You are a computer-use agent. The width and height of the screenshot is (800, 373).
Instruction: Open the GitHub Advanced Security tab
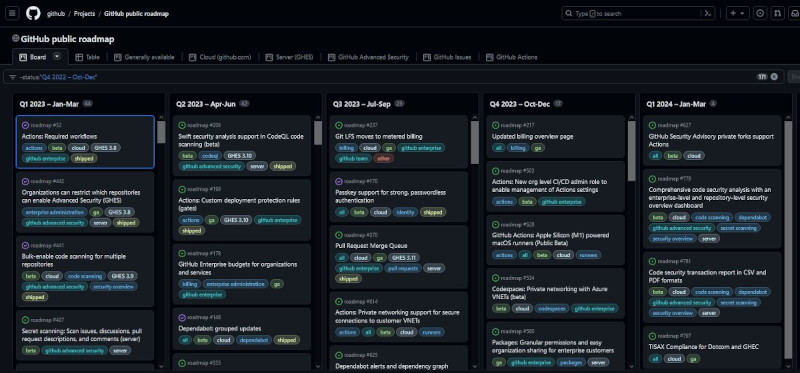point(368,57)
